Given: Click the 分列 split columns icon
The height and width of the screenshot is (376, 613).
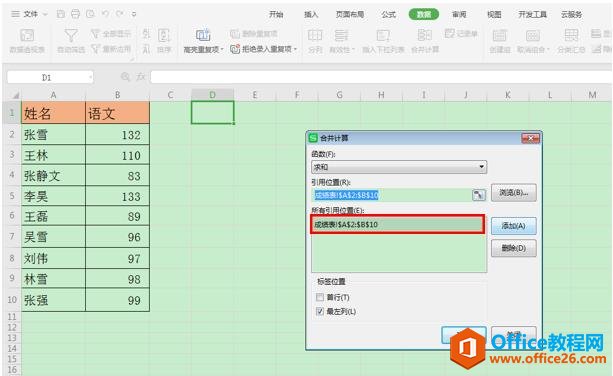Looking at the screenshot, I should coord(315,36).
